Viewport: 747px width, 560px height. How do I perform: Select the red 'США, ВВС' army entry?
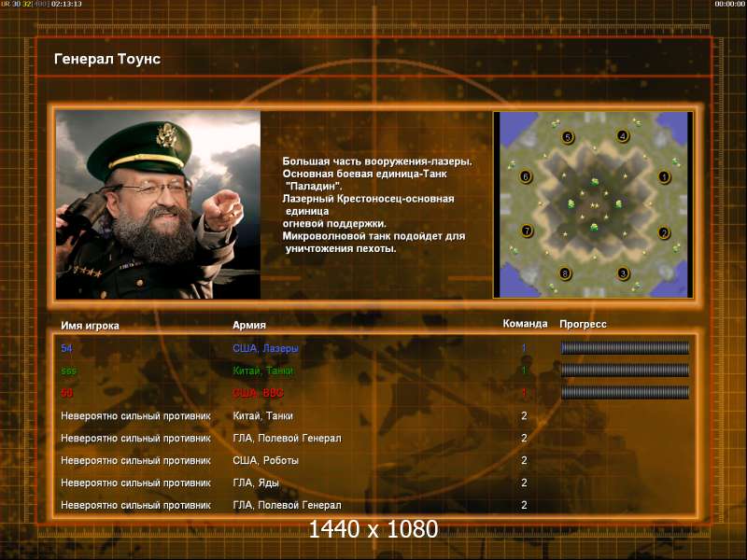[258, 393]
